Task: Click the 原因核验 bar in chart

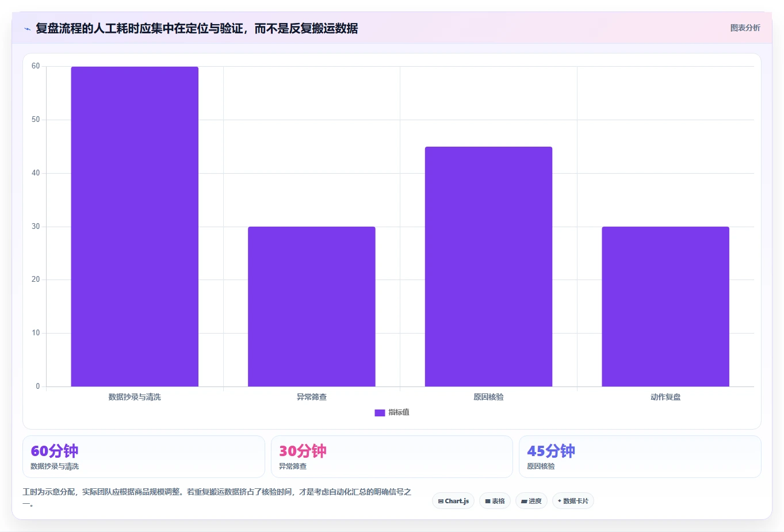Action: [x=488, y=266]
